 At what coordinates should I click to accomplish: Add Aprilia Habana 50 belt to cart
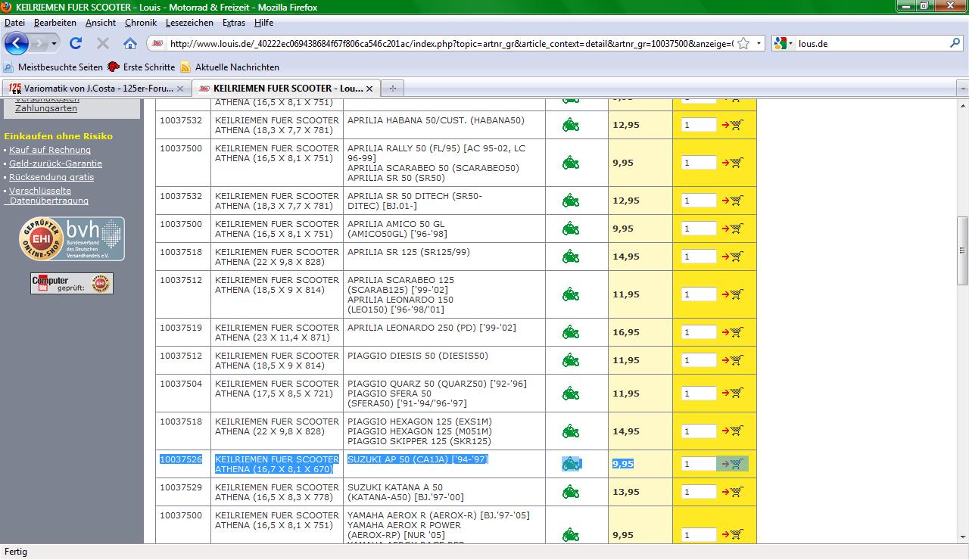pyautogui.click(x=732, y=125)
